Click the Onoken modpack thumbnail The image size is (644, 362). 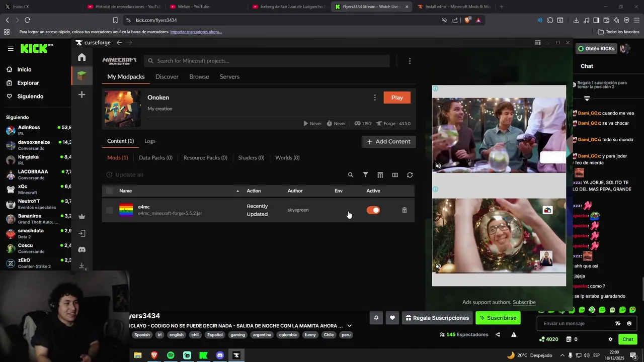(x=123, y=109)
